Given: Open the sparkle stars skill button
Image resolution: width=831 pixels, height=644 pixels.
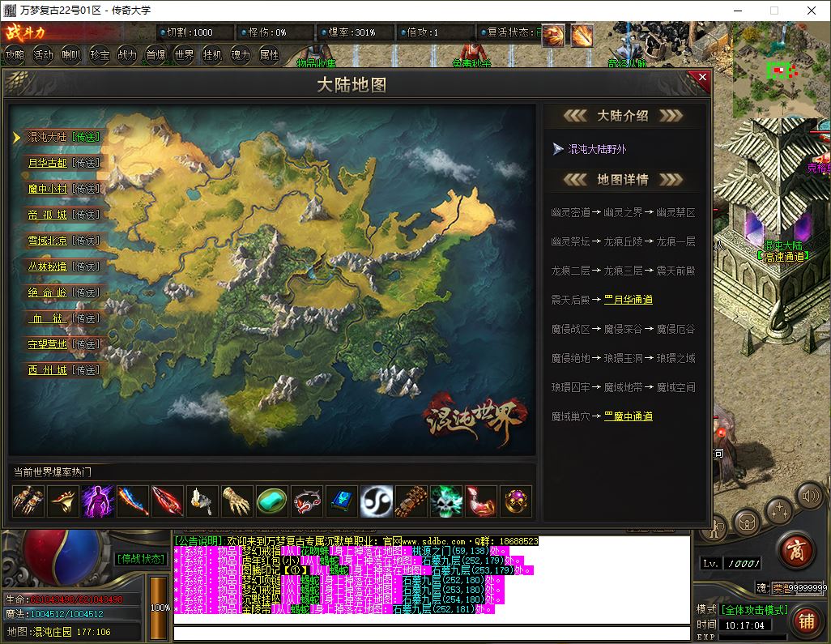Looking at the screenshot, I should [x=779, y=510].
